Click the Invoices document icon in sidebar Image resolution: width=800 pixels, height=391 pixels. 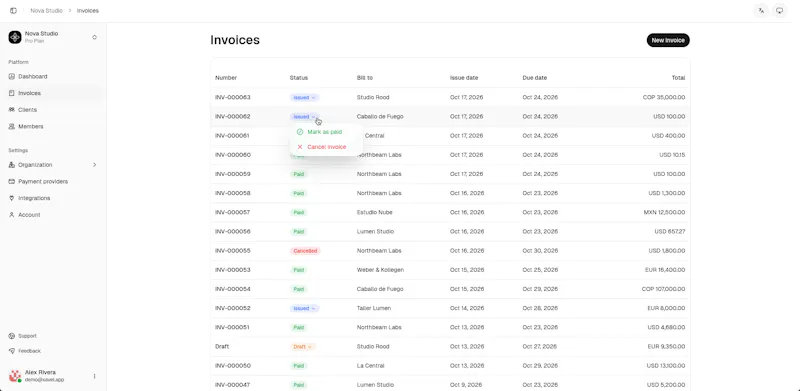click(12, 93)
